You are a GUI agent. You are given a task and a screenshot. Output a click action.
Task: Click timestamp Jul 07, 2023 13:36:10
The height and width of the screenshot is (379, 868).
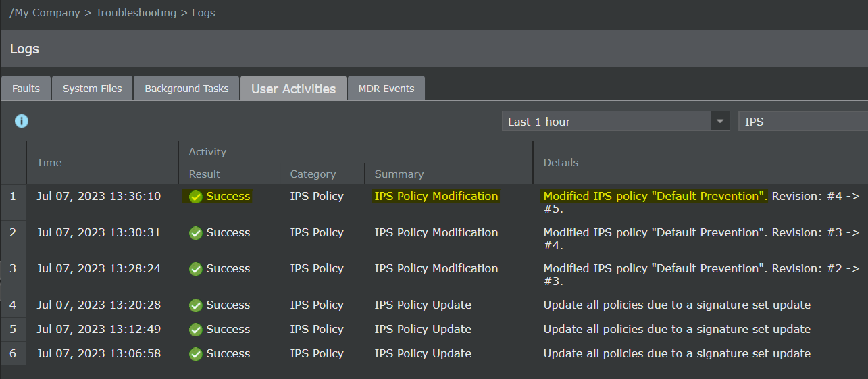tap(99, 196)
